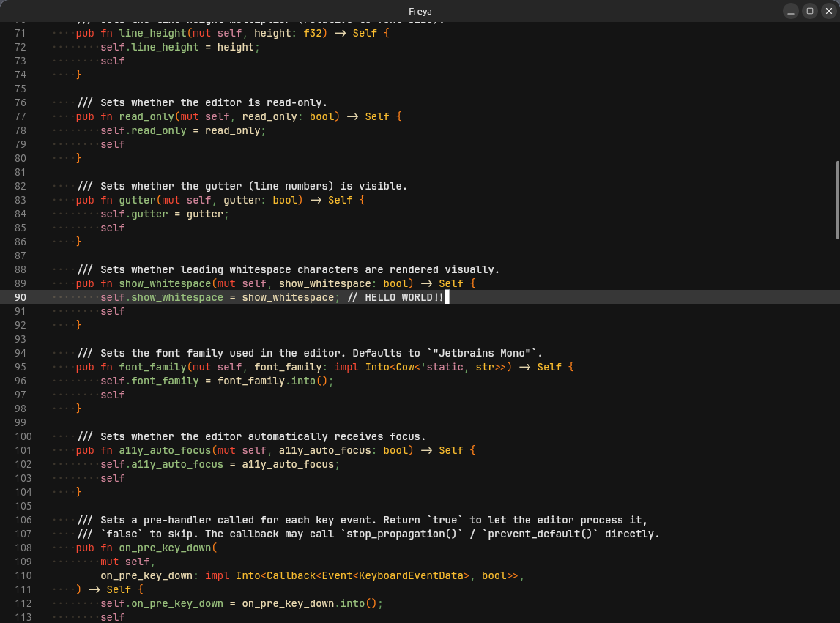Viewport: 840px width, 623px height.
Task: Click 'gutter' function name on line 83
Action: tap(137, 201)
